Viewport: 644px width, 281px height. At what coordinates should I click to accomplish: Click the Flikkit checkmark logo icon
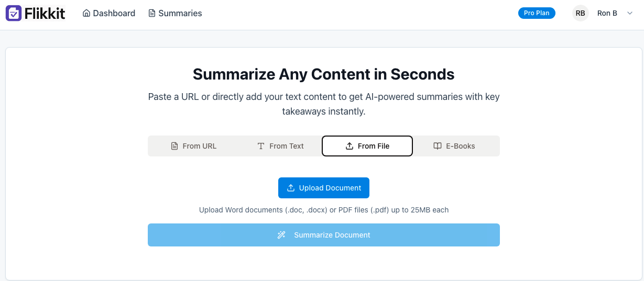click(x=14, y=13)
